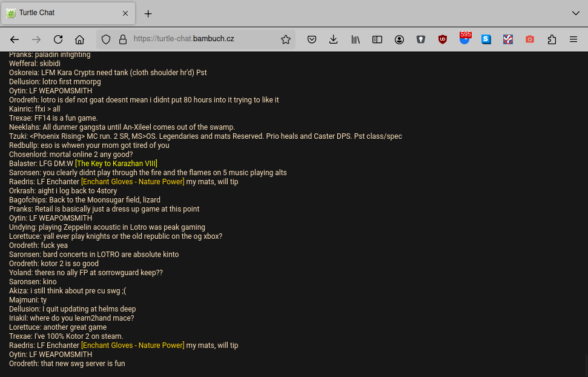
Task: Click 'Chosenlord: mortal online 2 any good?'
Action: [71, 155]
